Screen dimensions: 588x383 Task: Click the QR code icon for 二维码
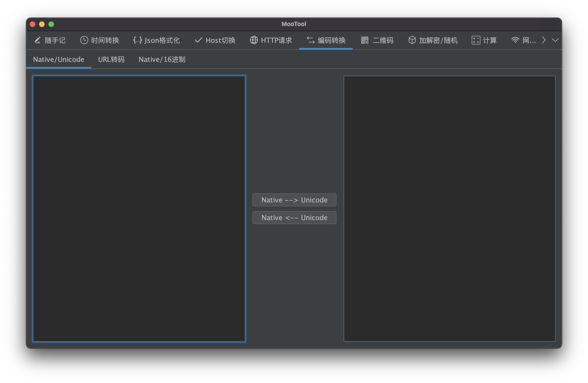[x=365, y=40]
